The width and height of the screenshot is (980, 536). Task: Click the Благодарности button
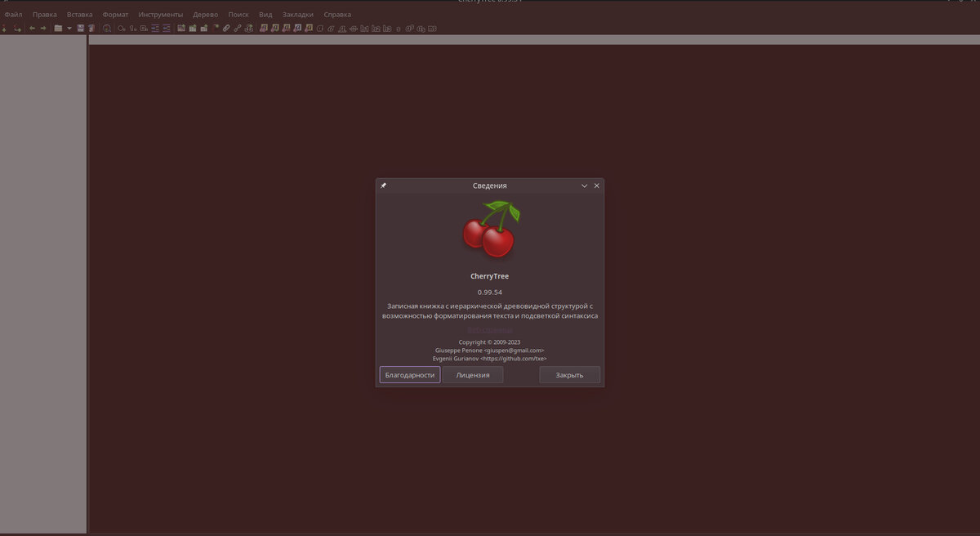tap(410, 375)
